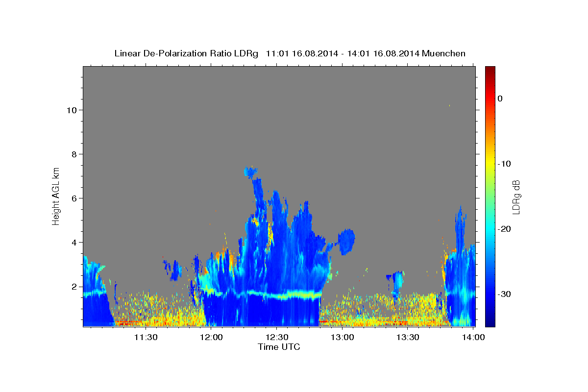Viewport: 588px width, 392px height.
Task: Click the colorbar value 0
Action: click(x=500, y=98)
